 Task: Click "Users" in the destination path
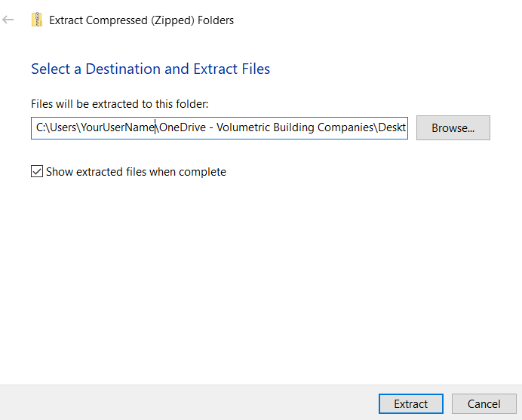coord(62,128)
